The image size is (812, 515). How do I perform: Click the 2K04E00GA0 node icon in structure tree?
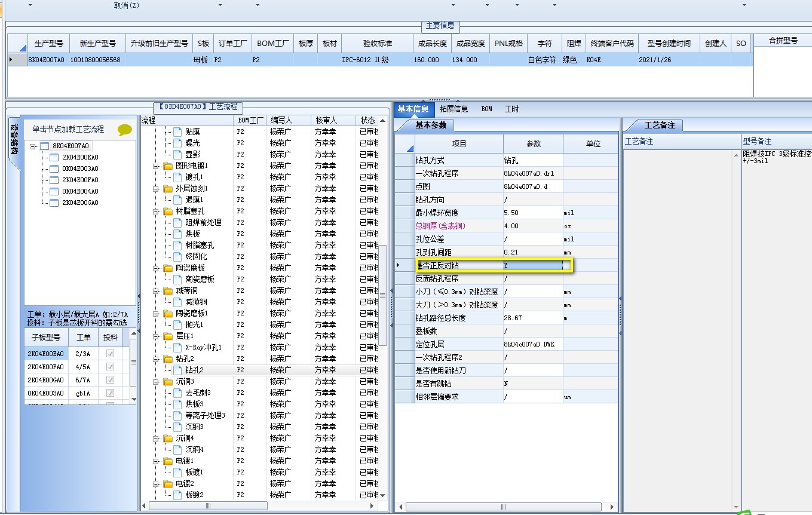[x=54, y=203]
